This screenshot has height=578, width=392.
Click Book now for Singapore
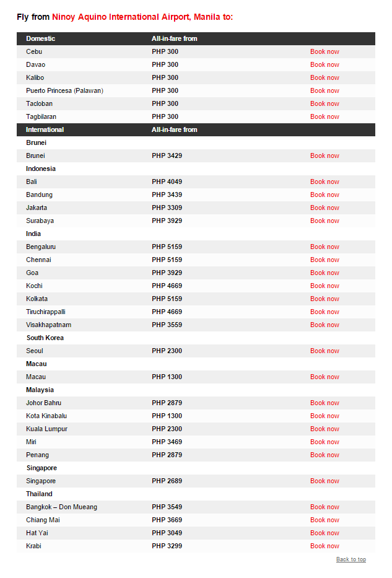(x=324, y=481)
